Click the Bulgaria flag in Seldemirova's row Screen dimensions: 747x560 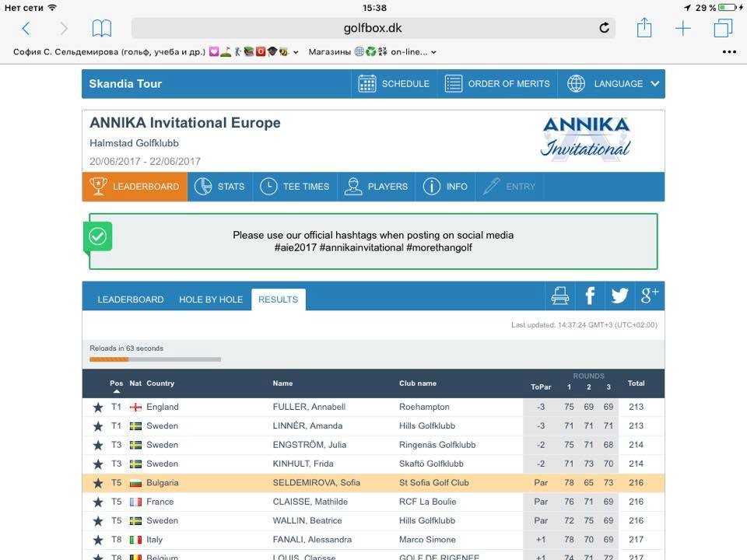[135, 483]
